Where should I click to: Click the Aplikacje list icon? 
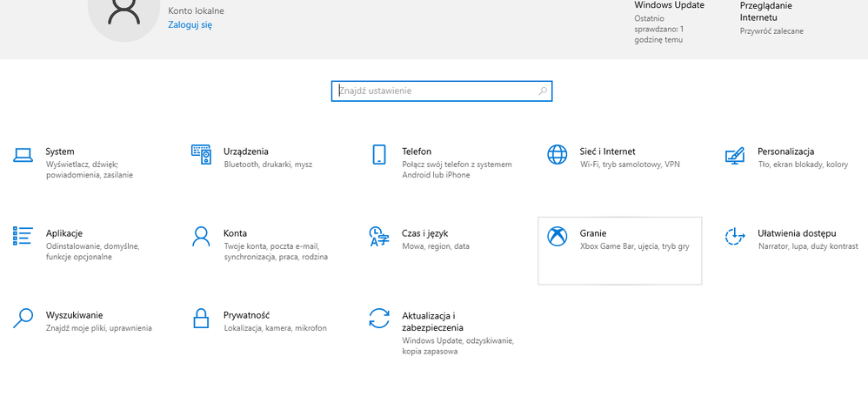click(x=23, y=236)
